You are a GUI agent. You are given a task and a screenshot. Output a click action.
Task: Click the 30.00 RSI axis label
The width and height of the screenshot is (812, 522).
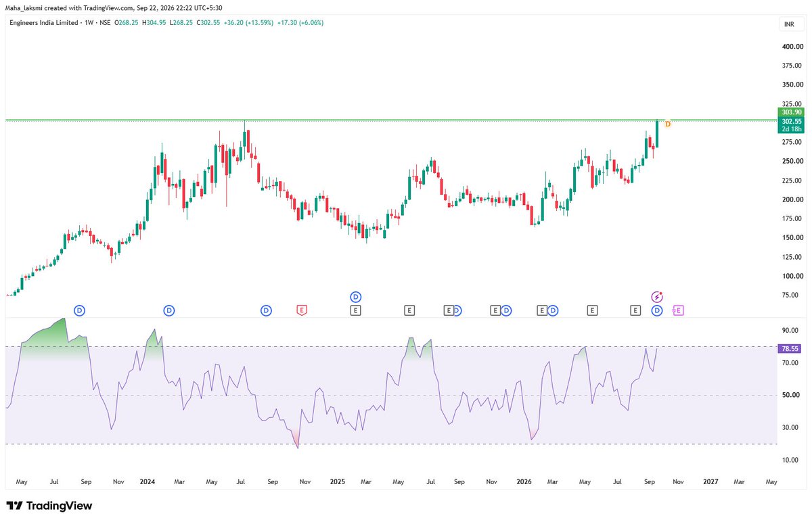click(x=792, y=427)
